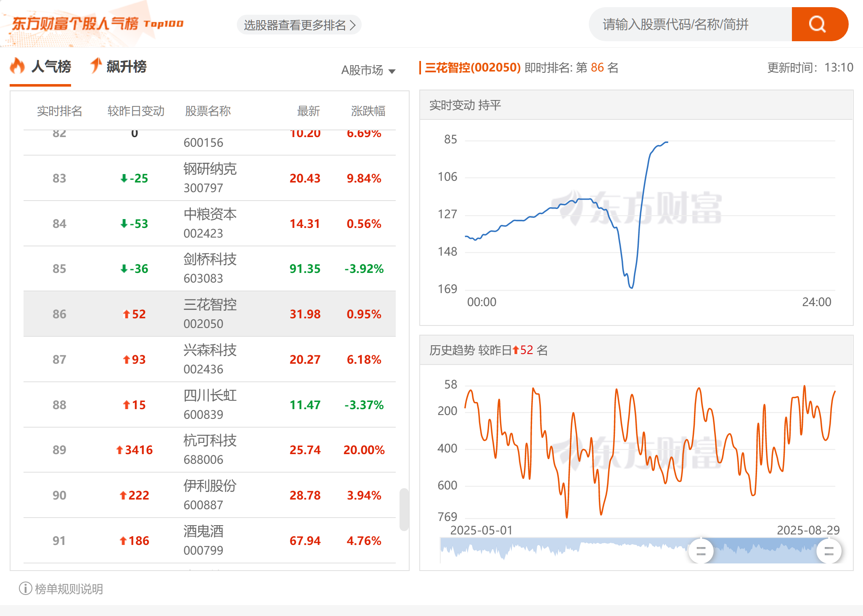This screenshot has width=863, height=616.
Task: Click the 股票名称 column header
Action: [208, 111]
